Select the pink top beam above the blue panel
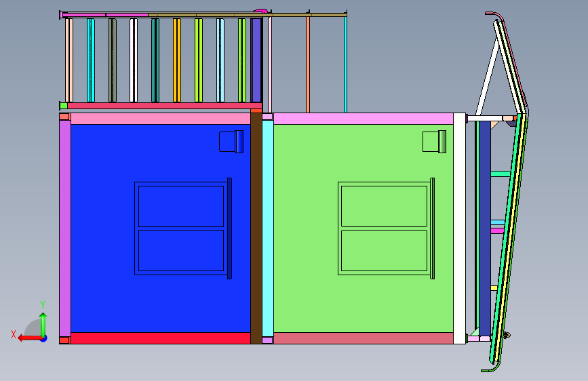 tap(161, 119)
